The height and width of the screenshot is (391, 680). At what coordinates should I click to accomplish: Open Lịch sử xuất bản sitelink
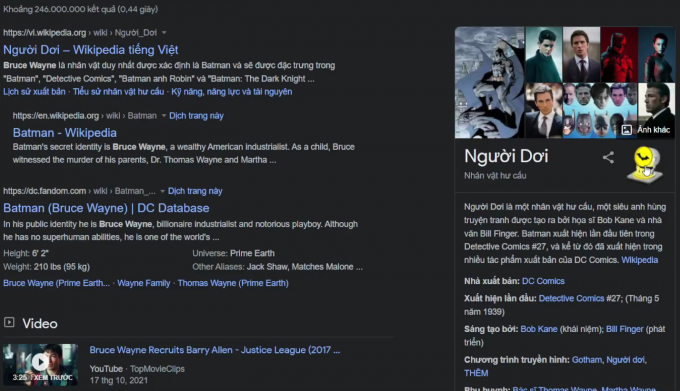[34, 92]
